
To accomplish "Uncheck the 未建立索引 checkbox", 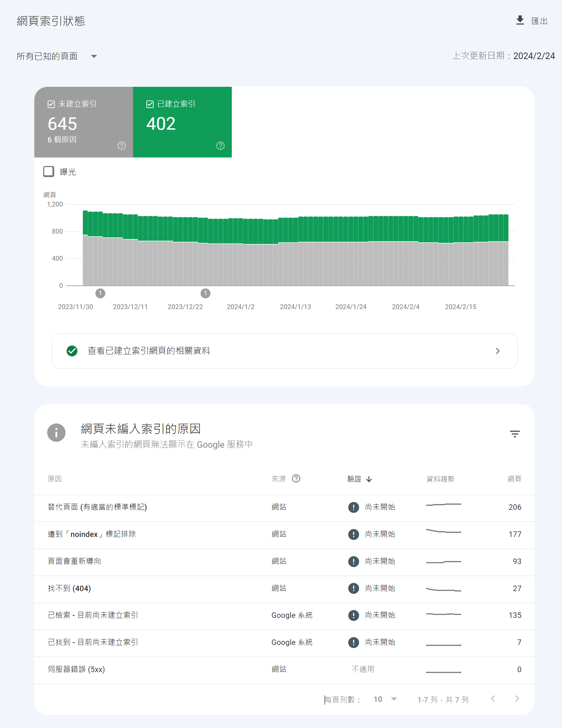I will point(51,104).
